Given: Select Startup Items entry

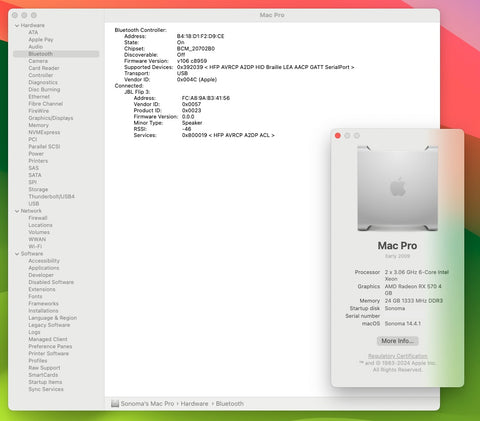Looking at the screenshot, I should click(x=45, y=382).
